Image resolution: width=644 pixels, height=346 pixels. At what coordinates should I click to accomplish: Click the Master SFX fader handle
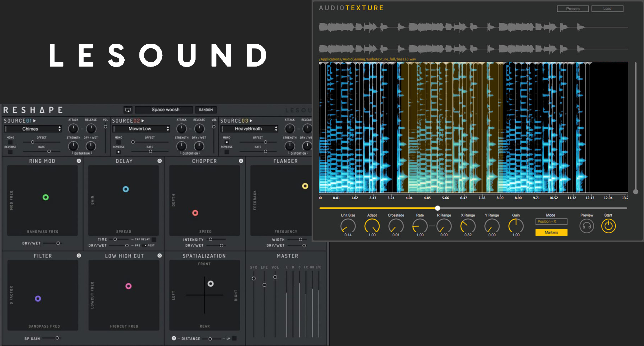253,278
